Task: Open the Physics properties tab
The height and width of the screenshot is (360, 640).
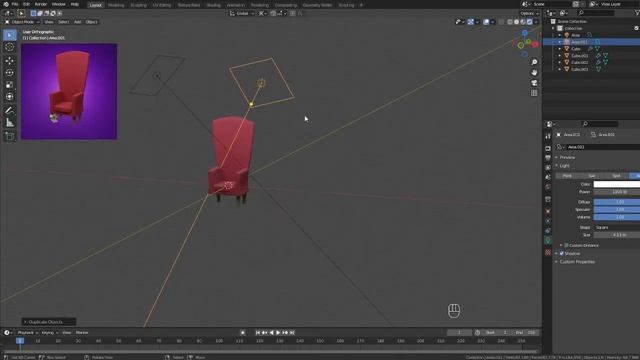Action: click(548, 221)
